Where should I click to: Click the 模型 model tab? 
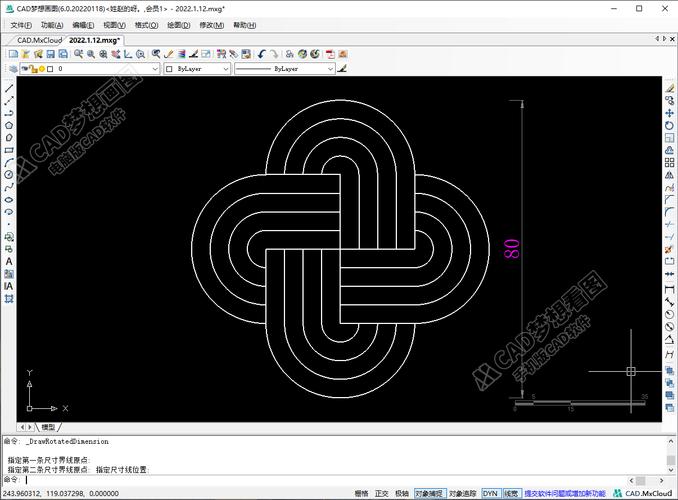click(x=48, y=427)
